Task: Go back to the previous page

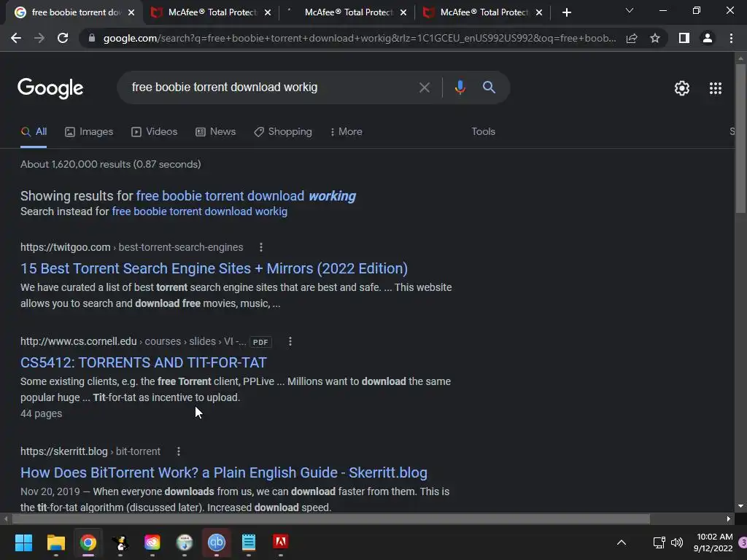Action: [x=16, y=38]
